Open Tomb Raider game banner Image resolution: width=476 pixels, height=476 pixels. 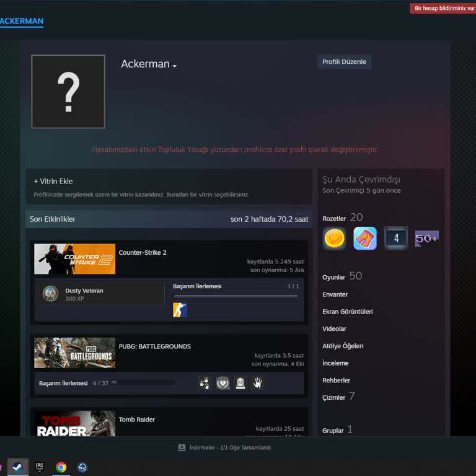point(74,423)
